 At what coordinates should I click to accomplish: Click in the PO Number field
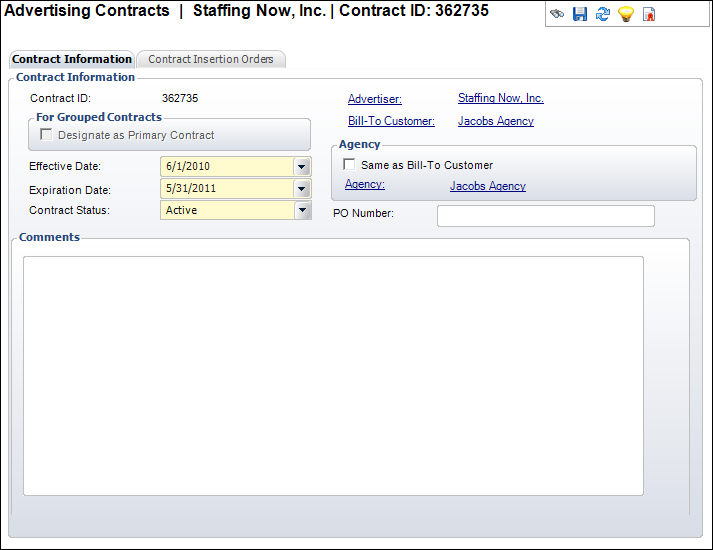pyautogui.click(x=545, y=216)
